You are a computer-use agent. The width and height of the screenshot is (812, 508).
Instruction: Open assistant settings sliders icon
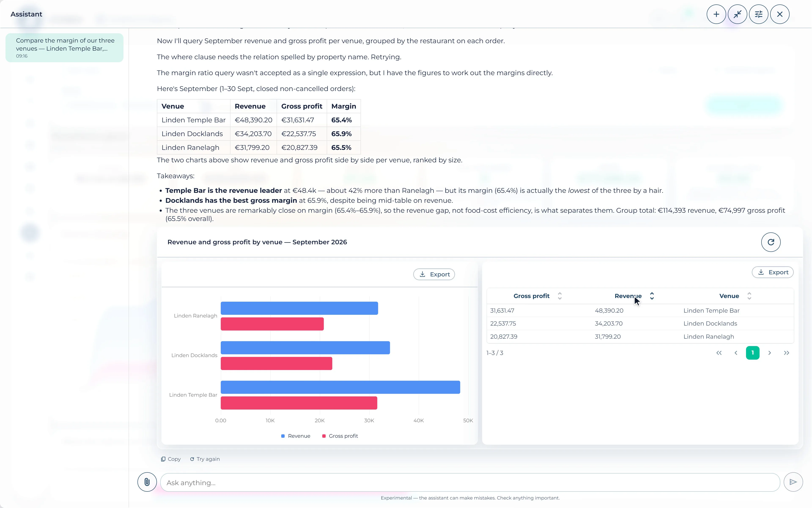(758, 14)
